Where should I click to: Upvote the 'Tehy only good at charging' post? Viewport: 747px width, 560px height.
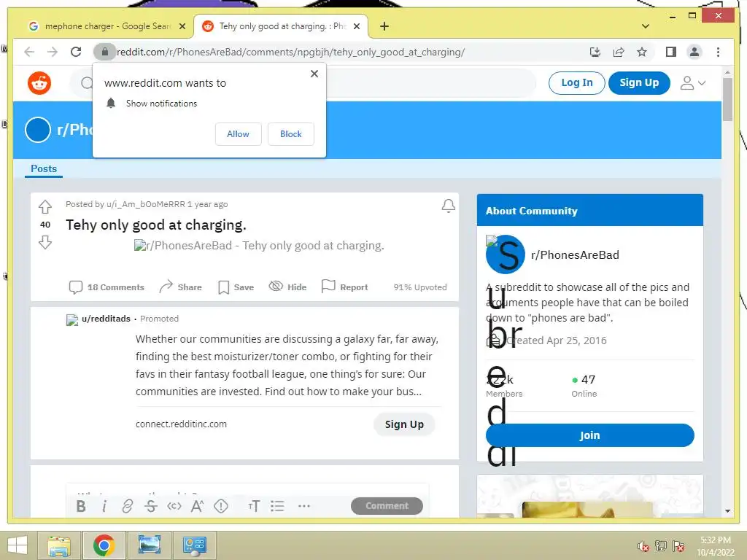pyautogui.click(x=45, y=206)
